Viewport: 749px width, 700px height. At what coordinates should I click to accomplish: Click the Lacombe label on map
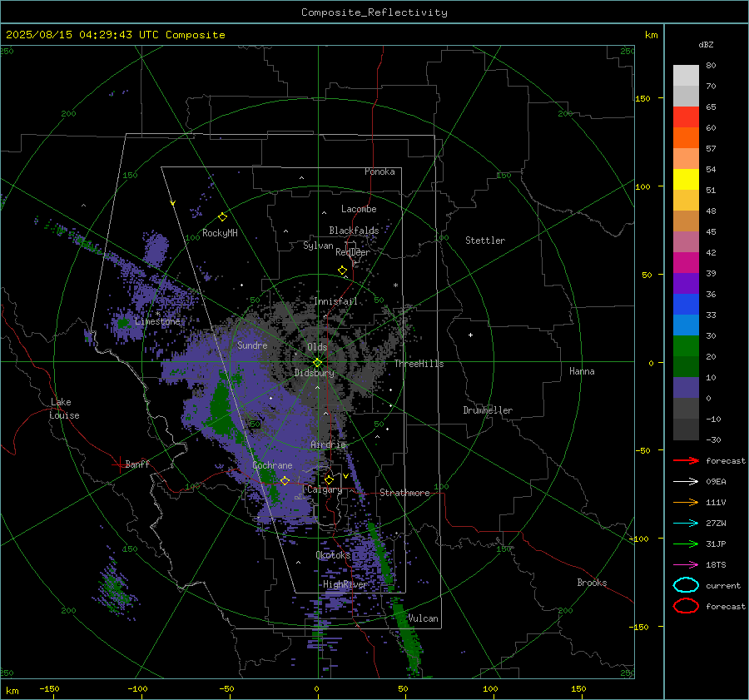pos(359,209)
